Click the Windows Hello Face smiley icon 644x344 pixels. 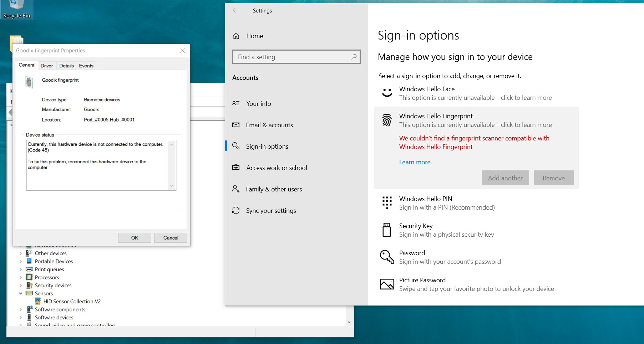point(387,93)
